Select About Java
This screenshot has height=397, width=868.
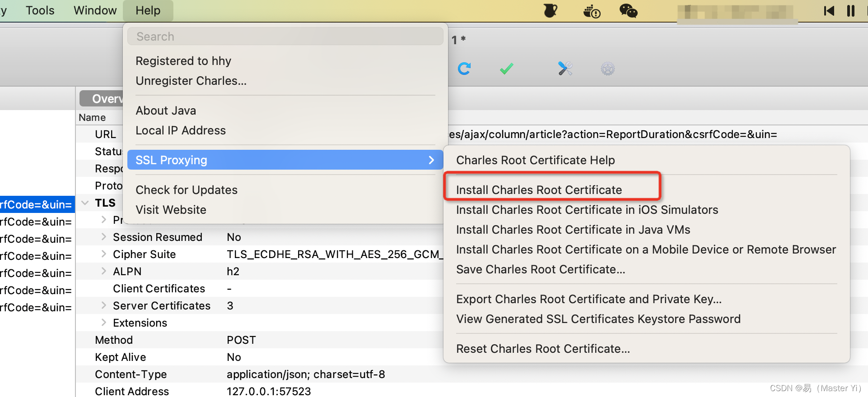pos(285,111)
